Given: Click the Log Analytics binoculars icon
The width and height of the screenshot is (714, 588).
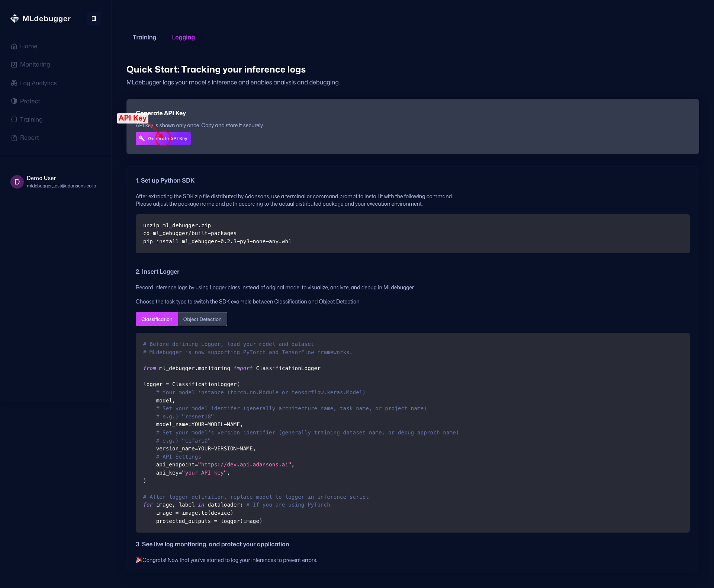Looking at the screenshot, I should (14, 83).
